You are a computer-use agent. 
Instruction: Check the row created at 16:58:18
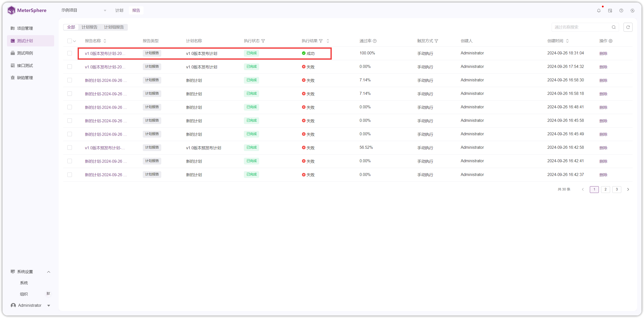point(69,94)
